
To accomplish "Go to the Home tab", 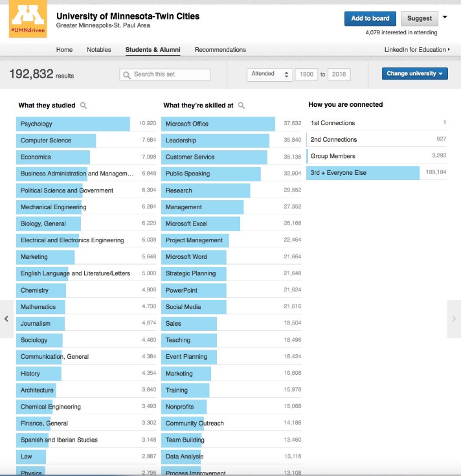I will coord(64,50).
